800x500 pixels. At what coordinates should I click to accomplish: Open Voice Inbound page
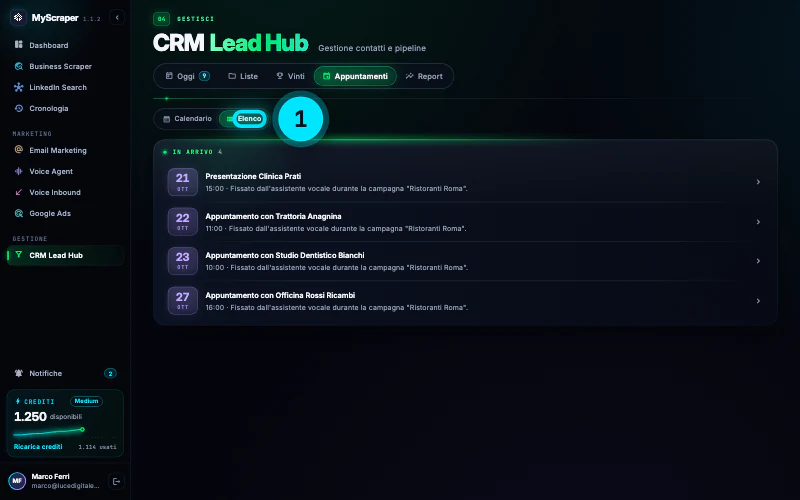tap(65, 192)
